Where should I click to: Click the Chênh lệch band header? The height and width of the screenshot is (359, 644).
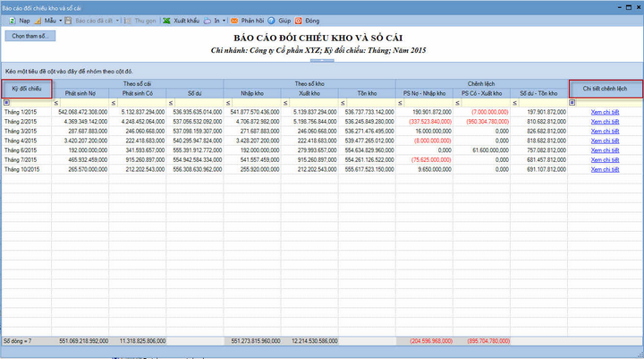[x=481, y=84]
